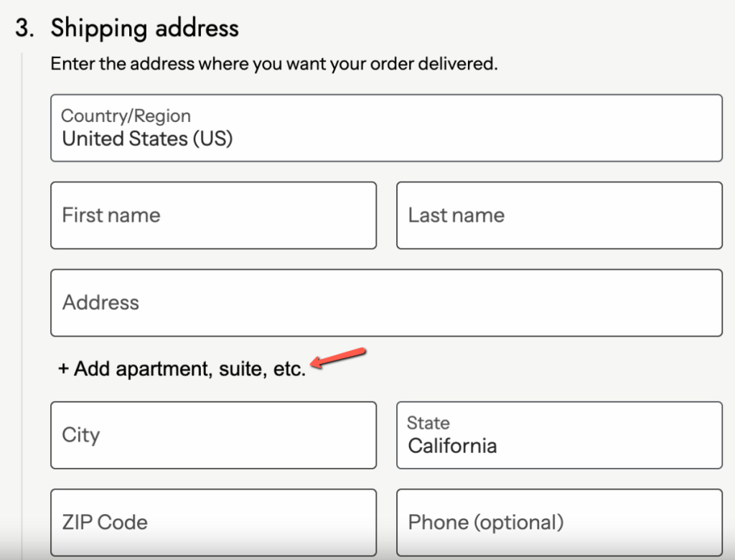Click the red arrow pointing to apartment link
Screen dimensions: 735x560
click(x=337, y=357)
